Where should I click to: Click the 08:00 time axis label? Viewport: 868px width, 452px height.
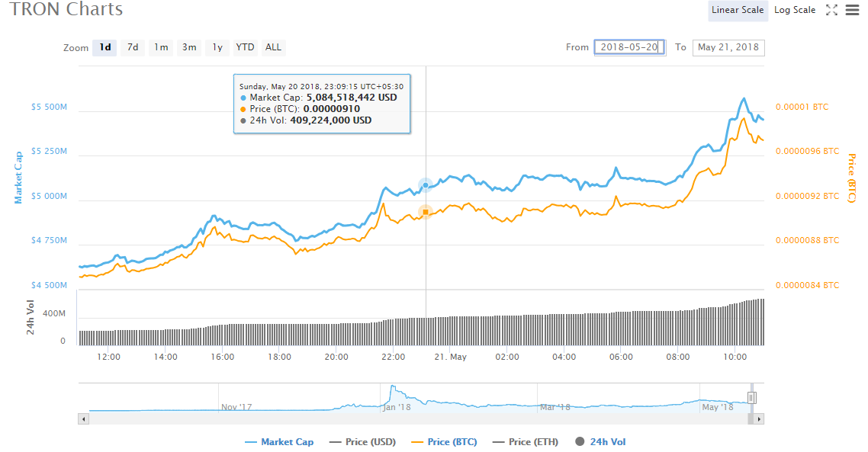pyautogui.click(x=678, y=357)
